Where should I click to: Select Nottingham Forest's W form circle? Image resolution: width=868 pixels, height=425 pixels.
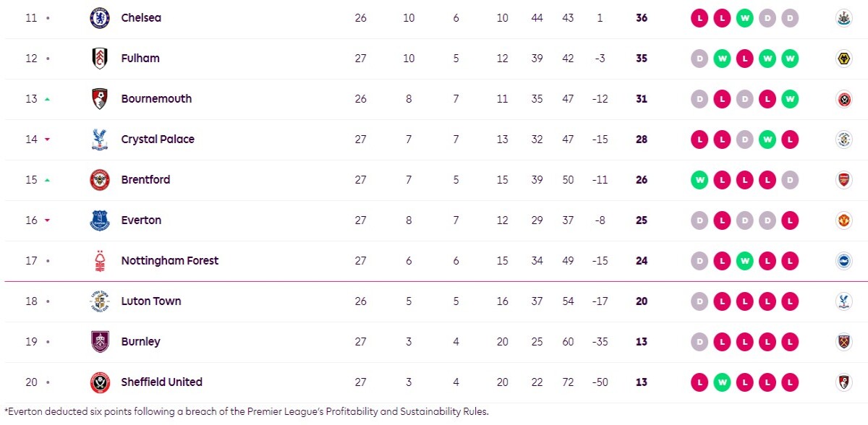click(x=744, y=261)
